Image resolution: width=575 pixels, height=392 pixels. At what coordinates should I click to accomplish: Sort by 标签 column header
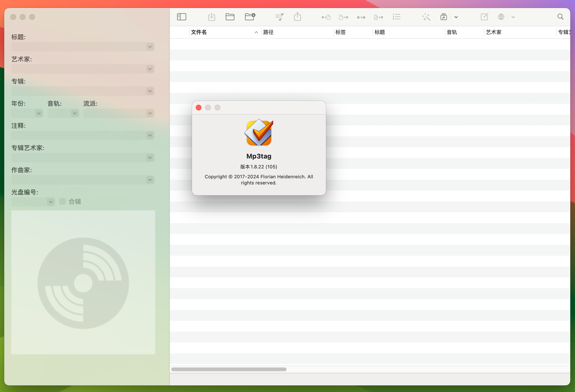[353, 32]
